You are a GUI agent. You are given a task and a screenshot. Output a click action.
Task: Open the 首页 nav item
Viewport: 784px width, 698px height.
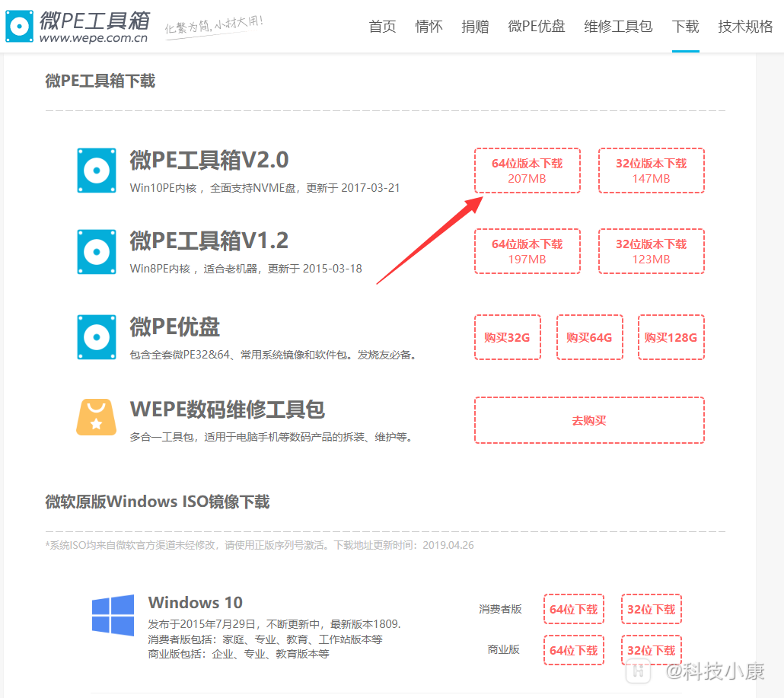tap(383, 27)
